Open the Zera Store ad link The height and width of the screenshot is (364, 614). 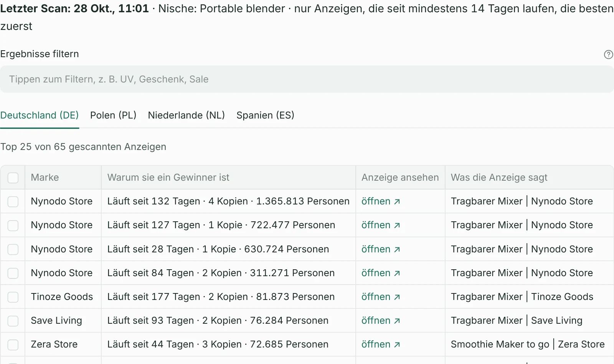(381, 344)
